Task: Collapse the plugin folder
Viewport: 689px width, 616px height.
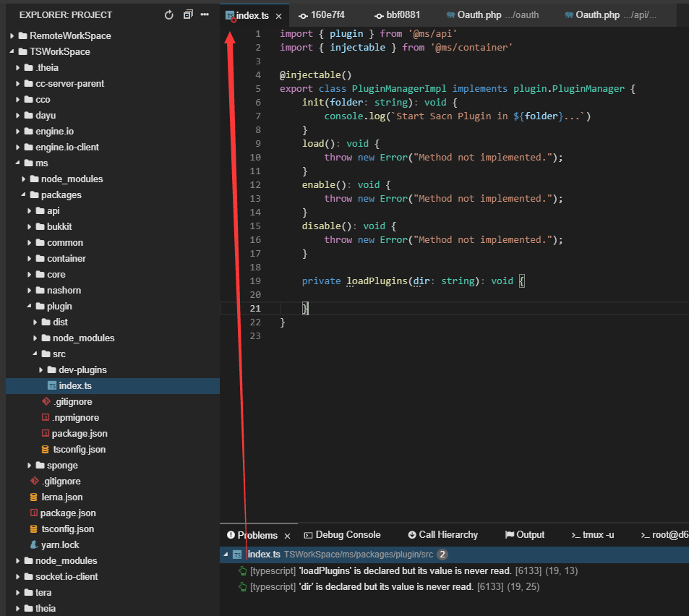Action: (x=29, y=307)
